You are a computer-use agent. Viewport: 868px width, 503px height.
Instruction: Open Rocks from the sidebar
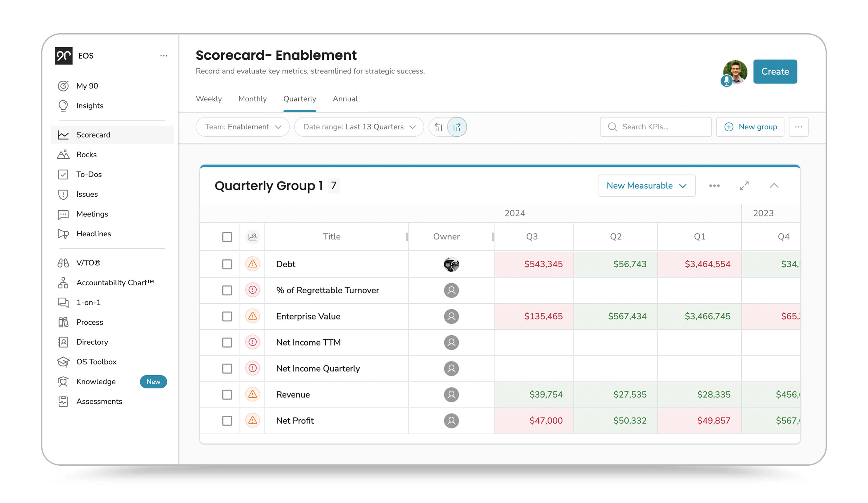point(86,155)
